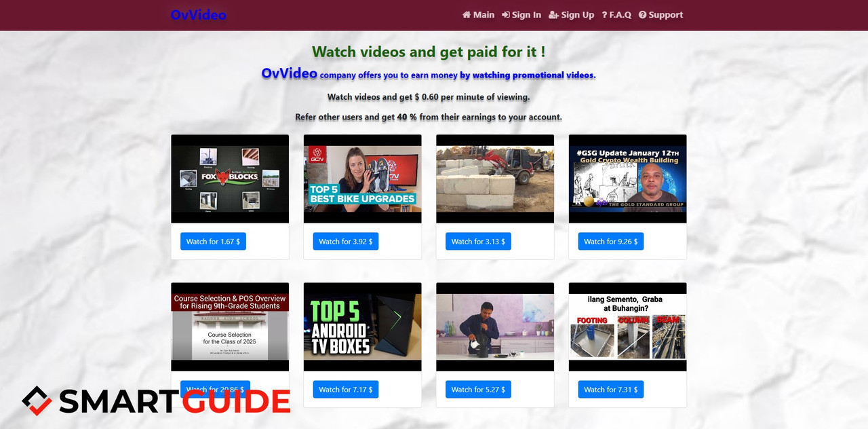Open the Fox Blocks video thumbnail
This screenshot has width=868, height=429.
pyautogui.click(x=230, y=179)
